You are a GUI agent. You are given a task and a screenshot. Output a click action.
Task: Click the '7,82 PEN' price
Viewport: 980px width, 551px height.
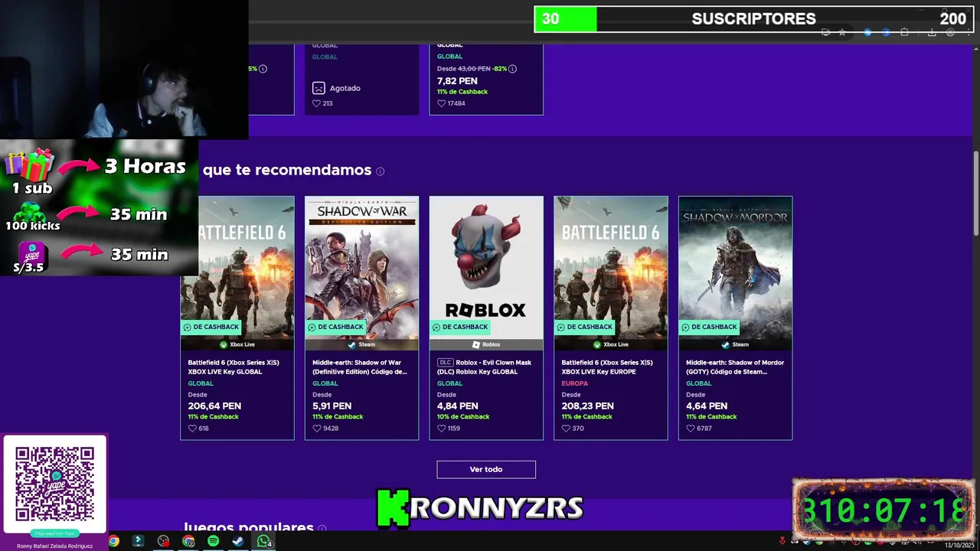click(457, 81)
